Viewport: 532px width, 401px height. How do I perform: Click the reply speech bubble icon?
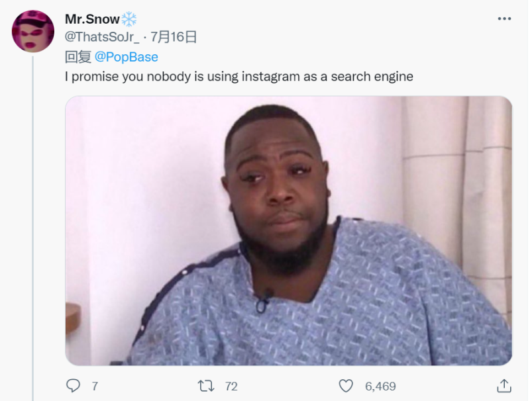coord(73,386)
